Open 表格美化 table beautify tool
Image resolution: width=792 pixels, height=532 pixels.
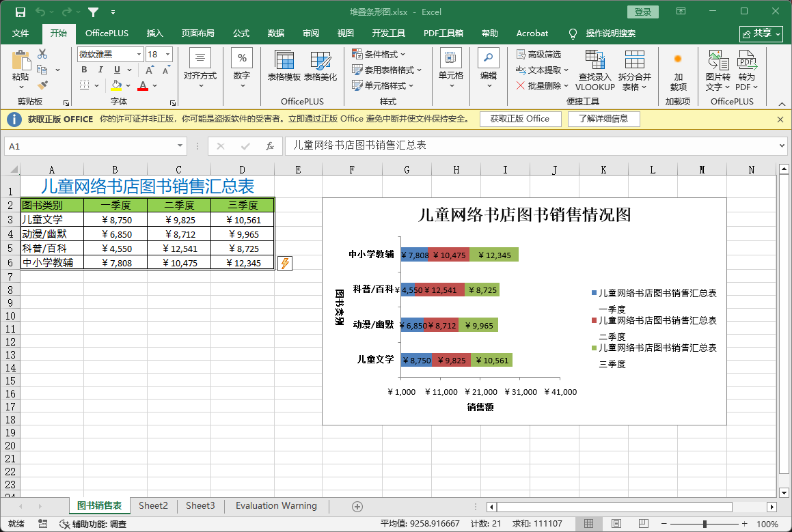pos(320,66)
